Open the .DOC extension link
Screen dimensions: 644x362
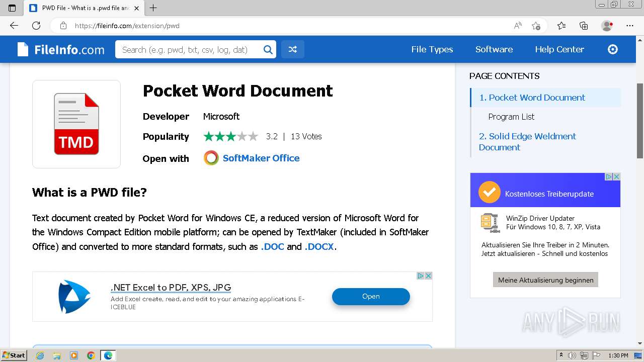coord(272,247)
